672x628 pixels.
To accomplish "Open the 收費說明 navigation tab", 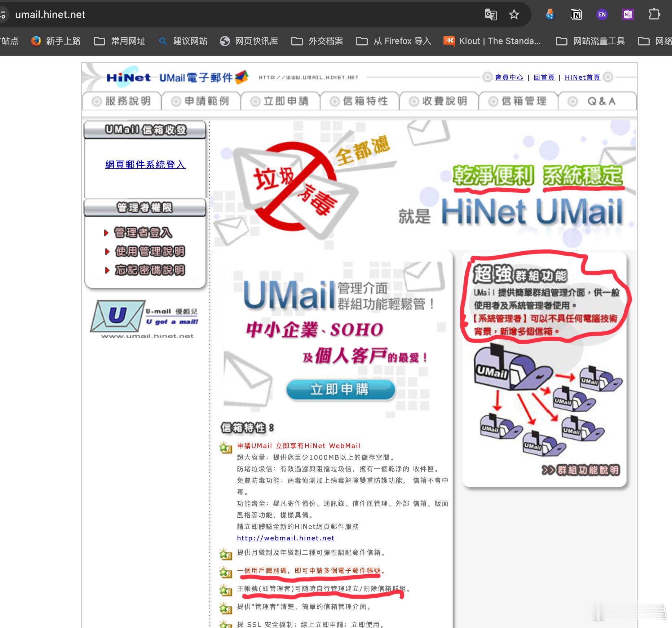I will pos(439,101).
